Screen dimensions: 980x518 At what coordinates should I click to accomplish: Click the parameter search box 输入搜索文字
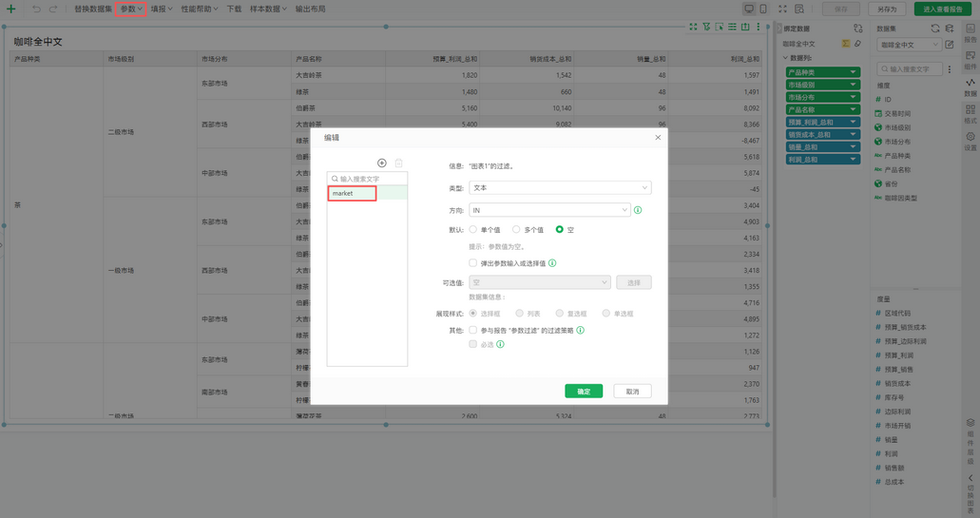369,179
